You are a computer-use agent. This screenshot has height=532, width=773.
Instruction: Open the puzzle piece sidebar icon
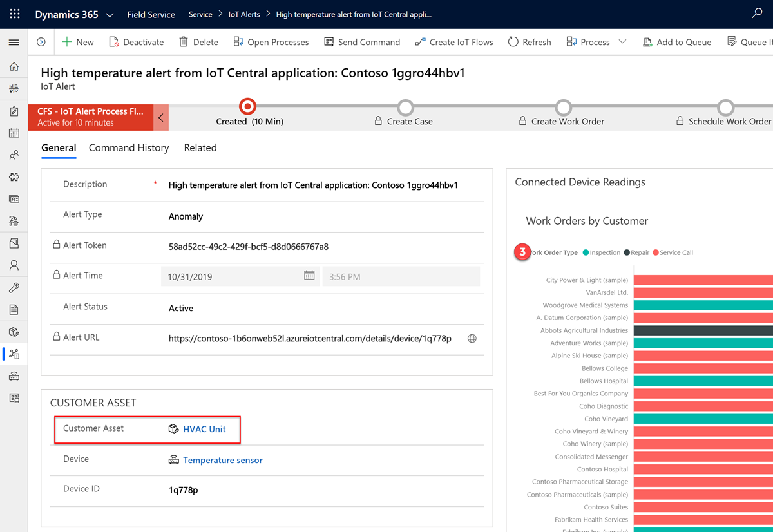[x=14, y=177]
